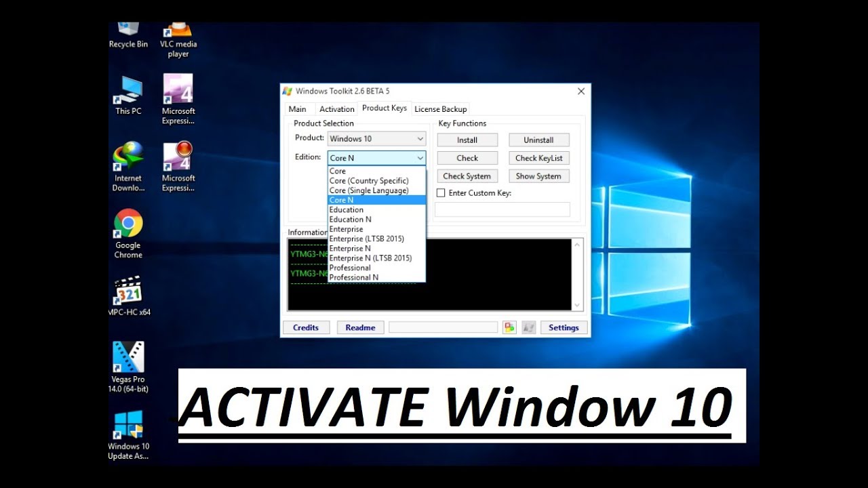Close the Windows Toolkit window
Viewport: 868px width, 488px height.
[x=581, y=91]
